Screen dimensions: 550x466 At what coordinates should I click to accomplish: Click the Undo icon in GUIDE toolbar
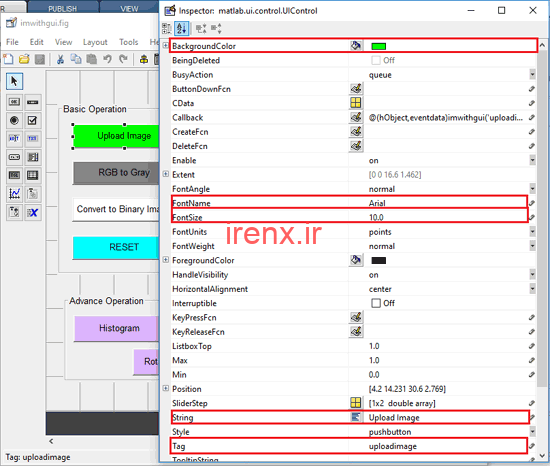[x=107, y=59]
